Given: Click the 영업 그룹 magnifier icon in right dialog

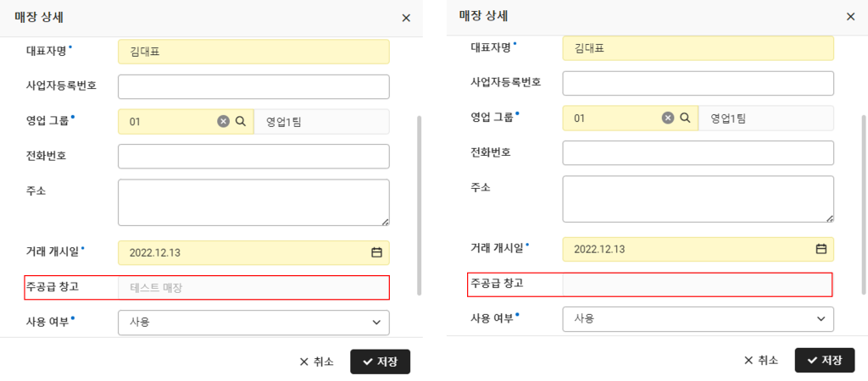Looking at the screenshot, I should click(685, 119).
